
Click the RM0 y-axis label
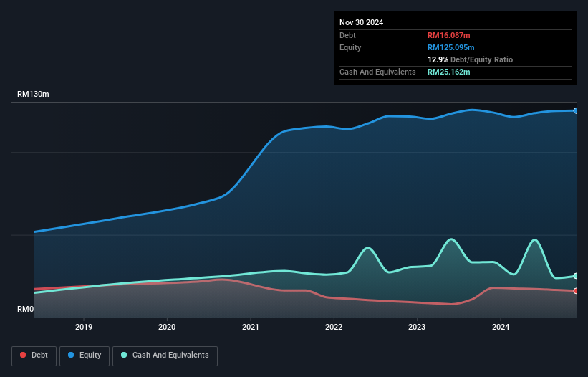[26, 309]
